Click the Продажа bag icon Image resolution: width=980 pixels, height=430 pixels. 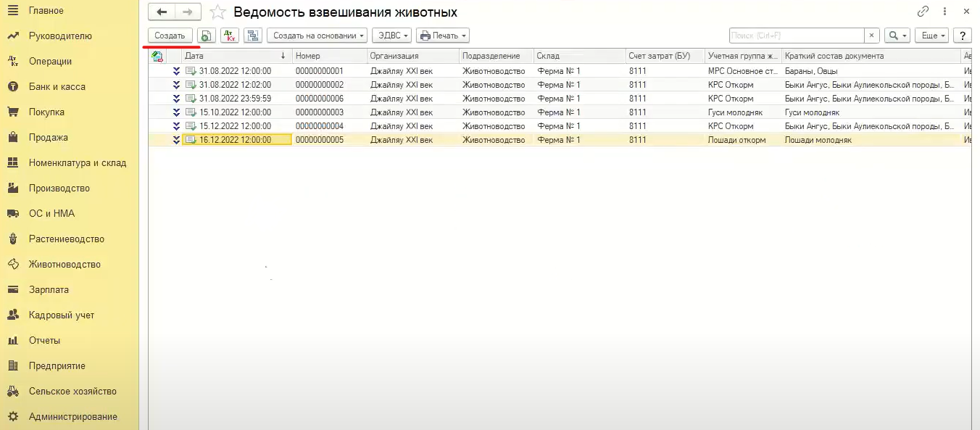(x=13, y=138)
